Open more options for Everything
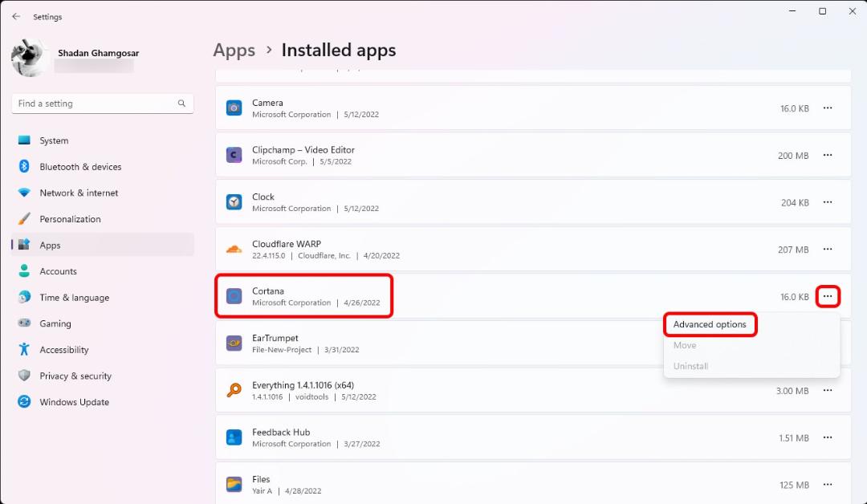Image resolution: width=867 pixels, height=504 pixels. coord(827,390)
